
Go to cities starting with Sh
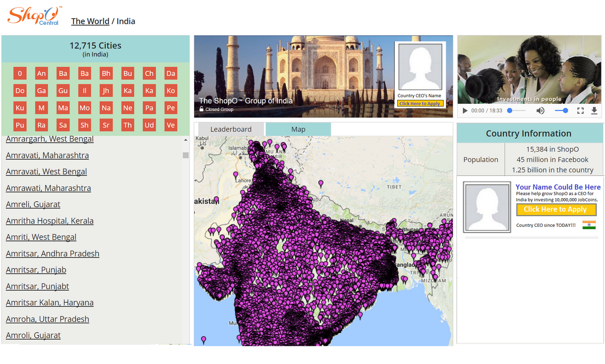tap(85, 125)
